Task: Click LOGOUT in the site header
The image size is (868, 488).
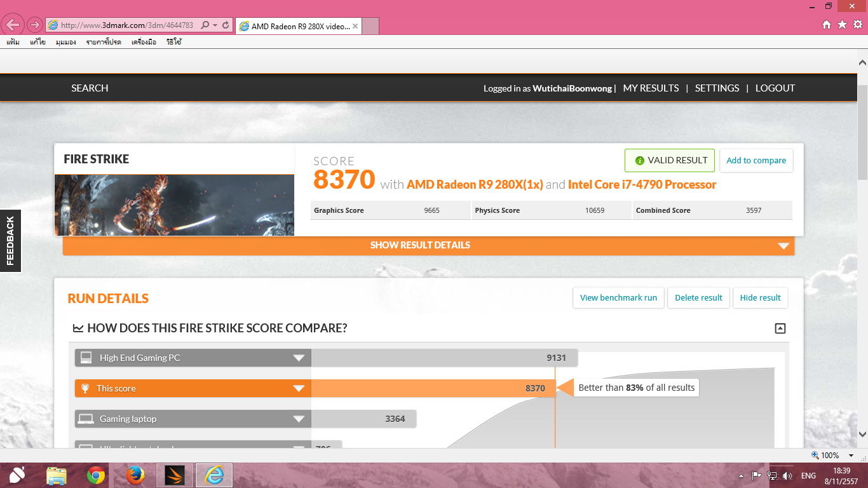Action: [775, 88]
